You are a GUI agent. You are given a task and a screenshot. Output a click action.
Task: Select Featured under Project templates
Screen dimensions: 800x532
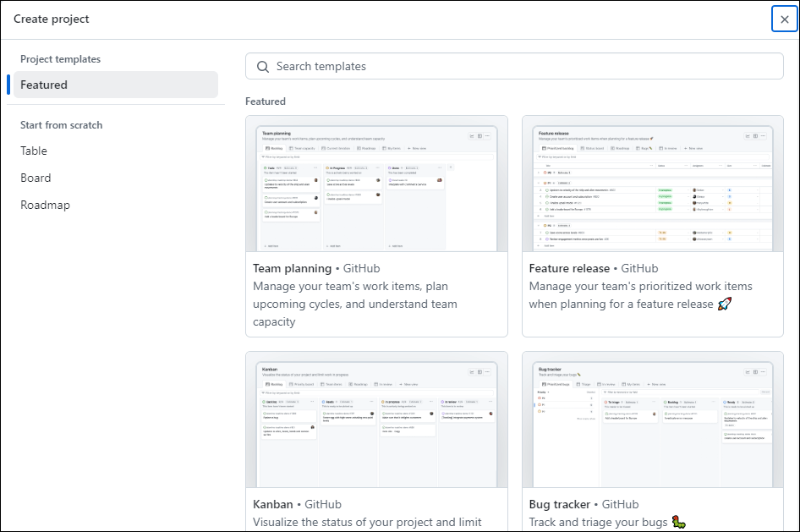click(x=44, y=85)
